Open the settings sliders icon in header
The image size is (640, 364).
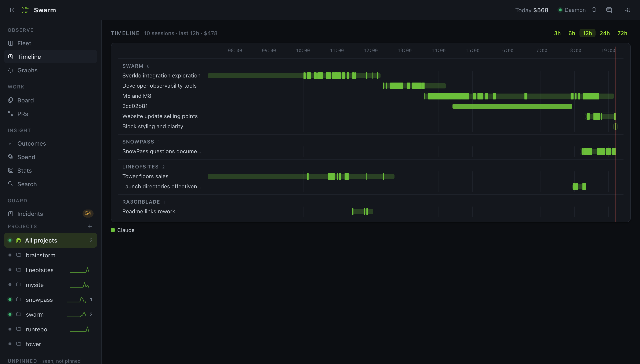click(628, 10)
